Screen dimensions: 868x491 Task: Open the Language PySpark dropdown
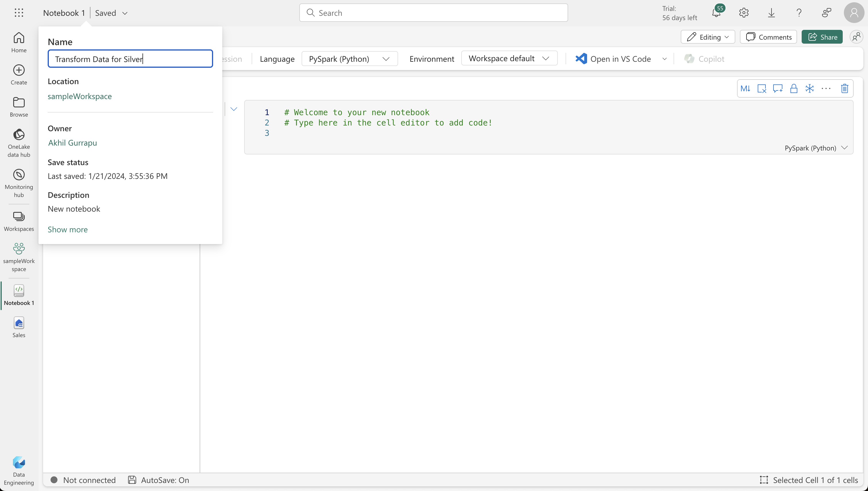350,59
